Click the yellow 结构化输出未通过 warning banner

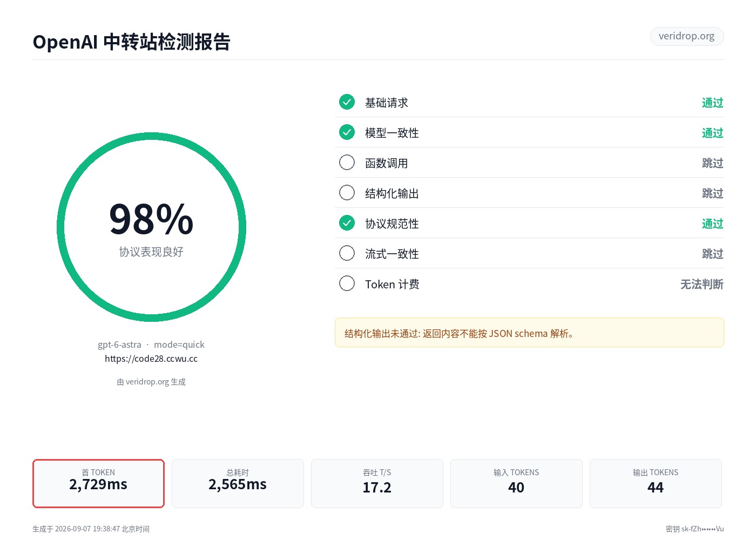pos(529,333)
